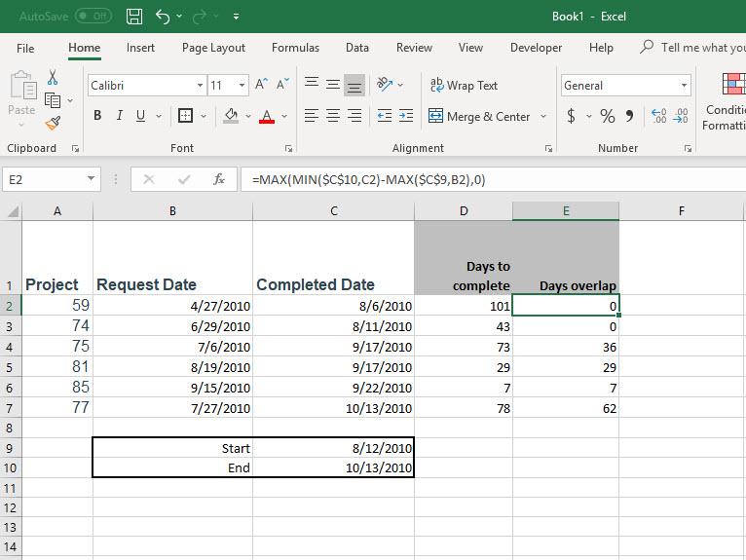Switch to the Developer tab
Image resolution: width=746 pixels, height=560 pixels.
[537, 48]
